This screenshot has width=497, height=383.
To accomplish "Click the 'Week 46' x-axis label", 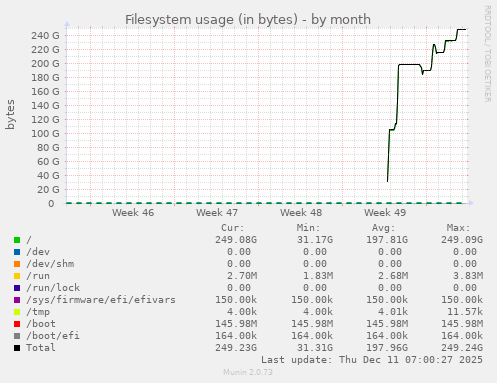I will click(x=133, y=213).
